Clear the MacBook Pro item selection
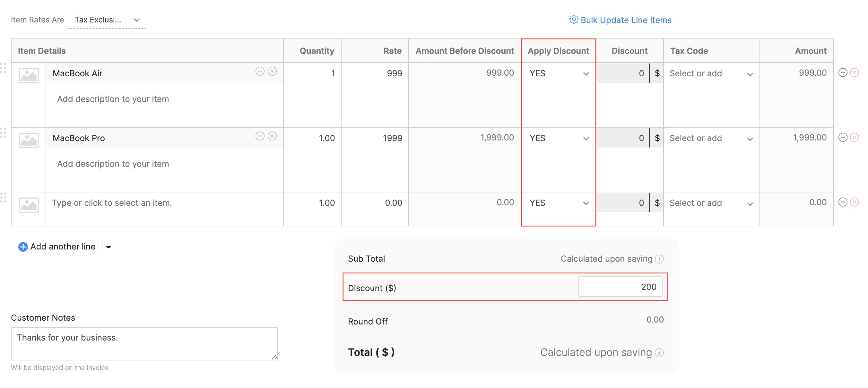This screenshot has height=388, width=868. [x=272, y=136]
